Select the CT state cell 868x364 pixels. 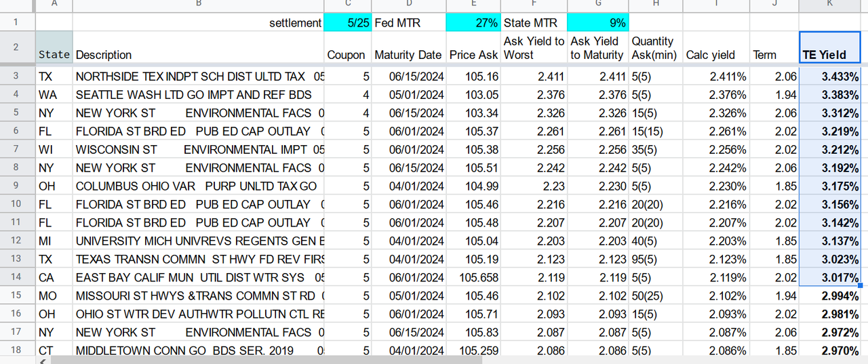[54, 350]
